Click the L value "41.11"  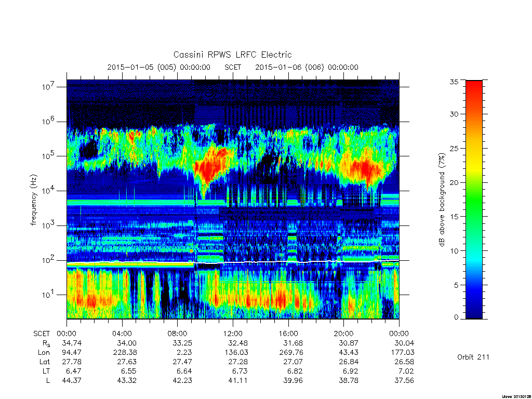coord(238,380)
